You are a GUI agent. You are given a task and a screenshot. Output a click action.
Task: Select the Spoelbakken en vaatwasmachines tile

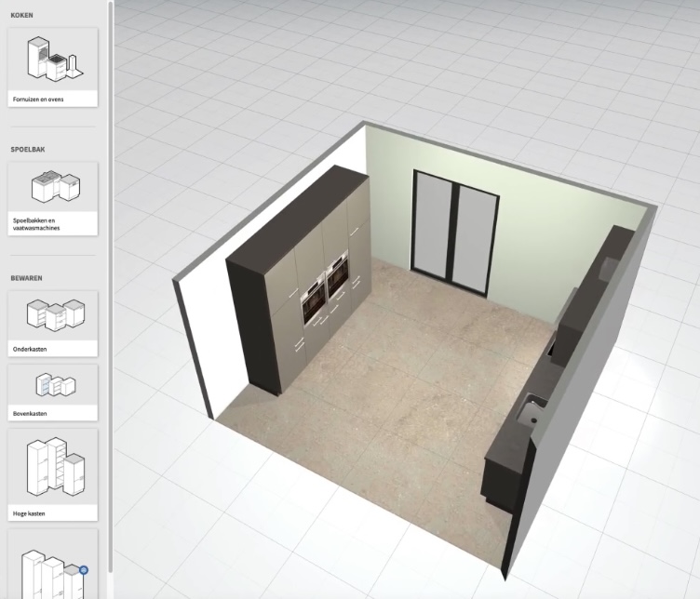point(53,195)
